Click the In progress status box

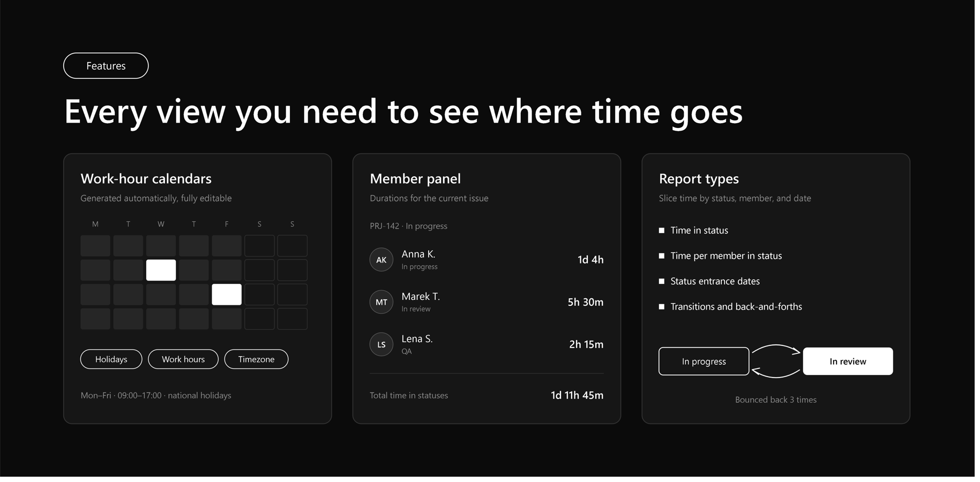coord(704,361)
